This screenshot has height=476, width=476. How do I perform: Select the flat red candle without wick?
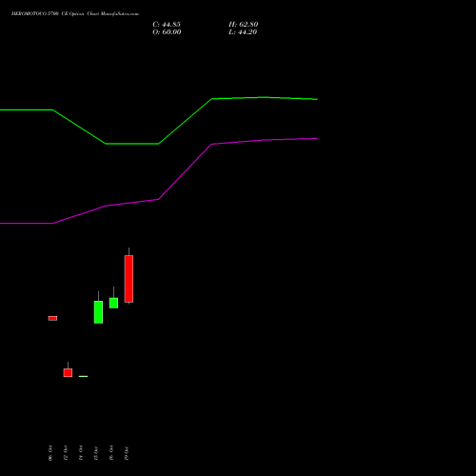point(52,318)
